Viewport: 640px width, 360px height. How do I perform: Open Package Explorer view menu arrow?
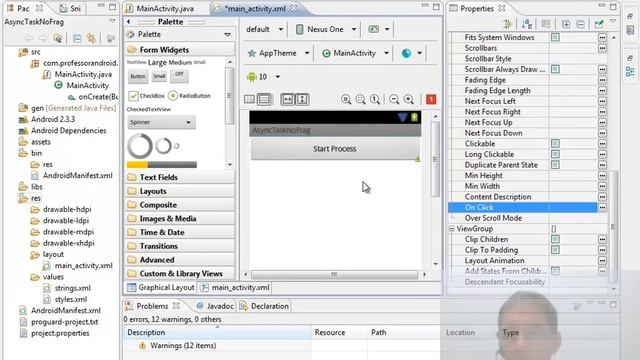click(x=112, y=22)
